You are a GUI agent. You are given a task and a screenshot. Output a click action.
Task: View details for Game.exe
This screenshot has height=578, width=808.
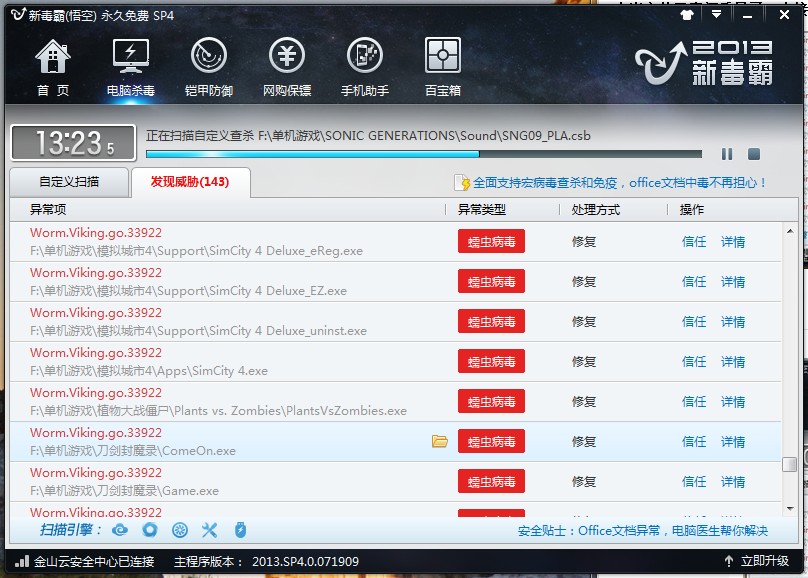733,482
